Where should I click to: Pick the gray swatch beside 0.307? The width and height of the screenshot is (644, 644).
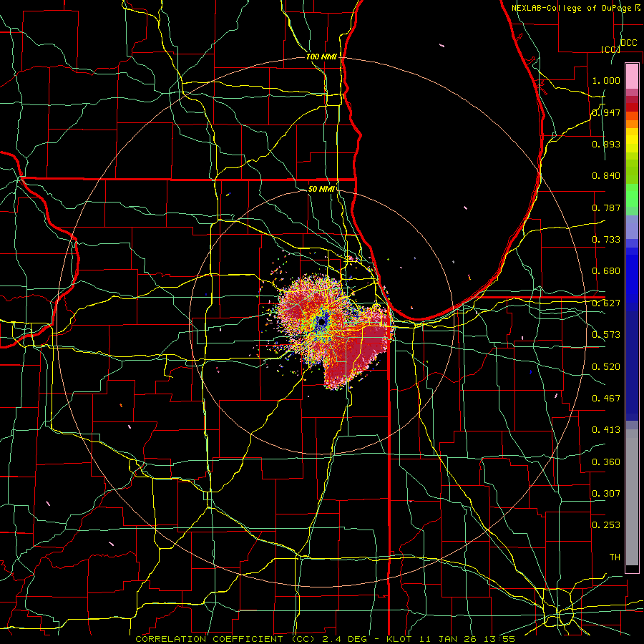click(x=632, y=497)
